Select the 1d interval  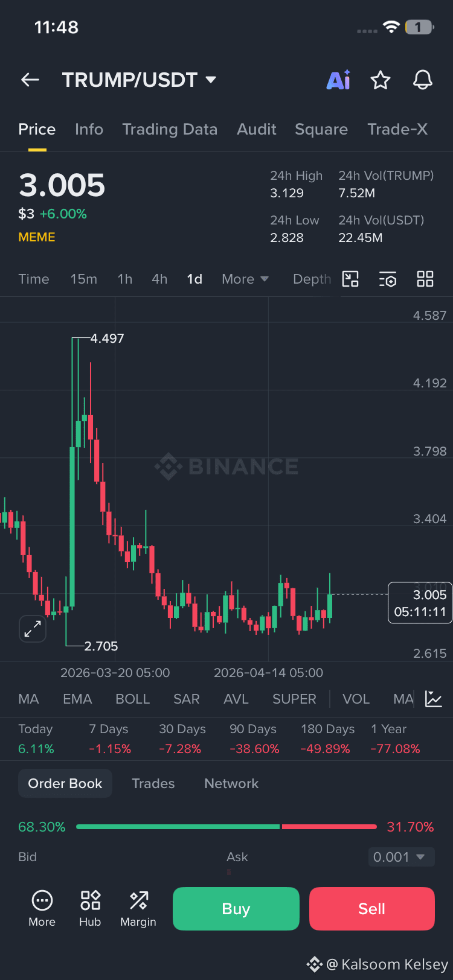pos(194,279)
